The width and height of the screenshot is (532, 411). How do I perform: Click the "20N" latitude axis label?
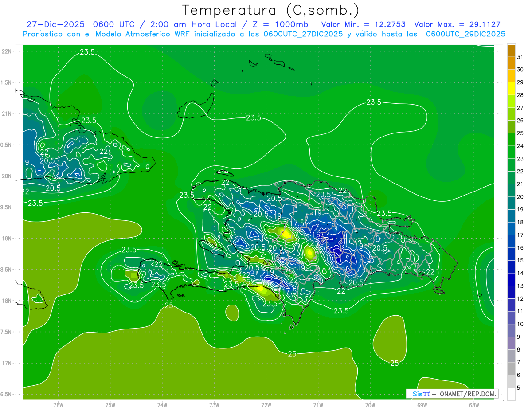pyautogui.click(x=7, y=176)
